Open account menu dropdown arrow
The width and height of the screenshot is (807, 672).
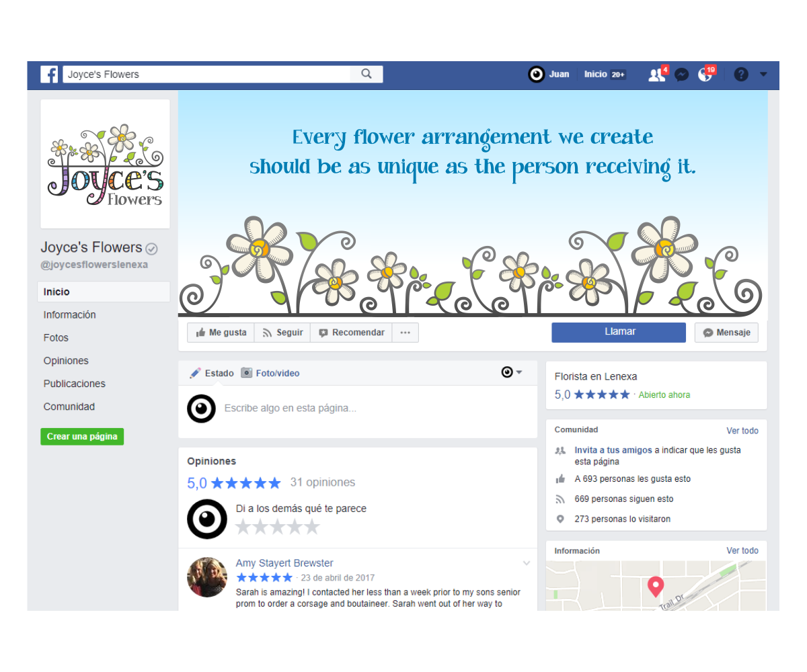point(763,75)
